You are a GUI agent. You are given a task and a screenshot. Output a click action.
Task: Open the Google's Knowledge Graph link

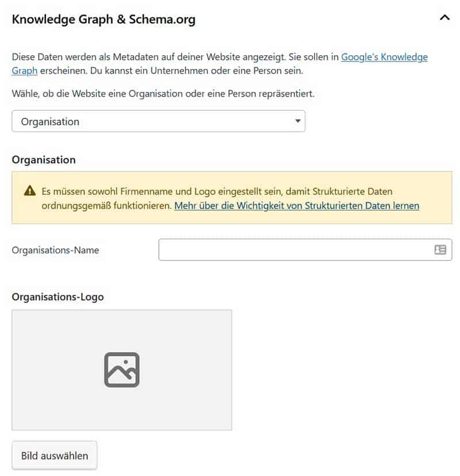tap(384, 57)
